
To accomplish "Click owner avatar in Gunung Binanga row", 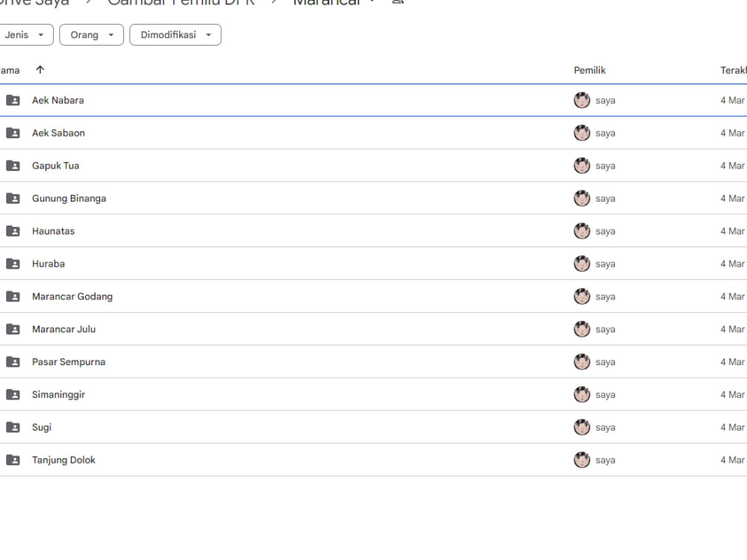I will pyautogui.click(x=582, y=199).
